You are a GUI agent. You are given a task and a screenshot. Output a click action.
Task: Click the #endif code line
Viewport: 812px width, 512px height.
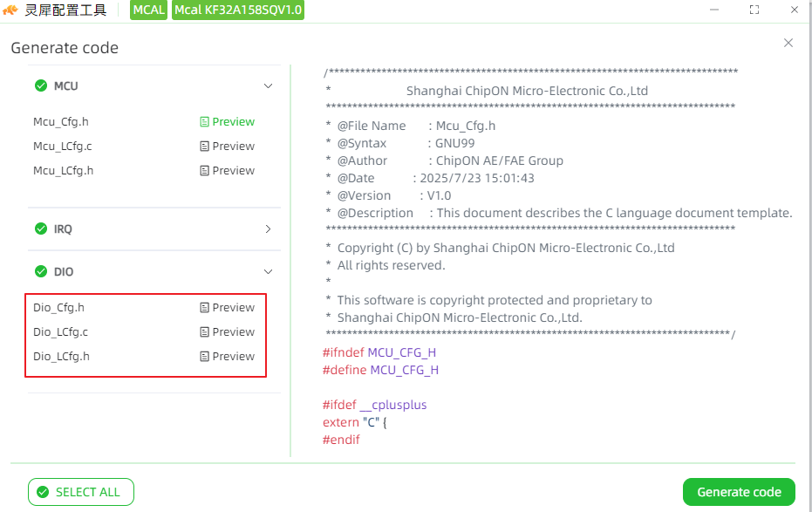tap(341, 440)
